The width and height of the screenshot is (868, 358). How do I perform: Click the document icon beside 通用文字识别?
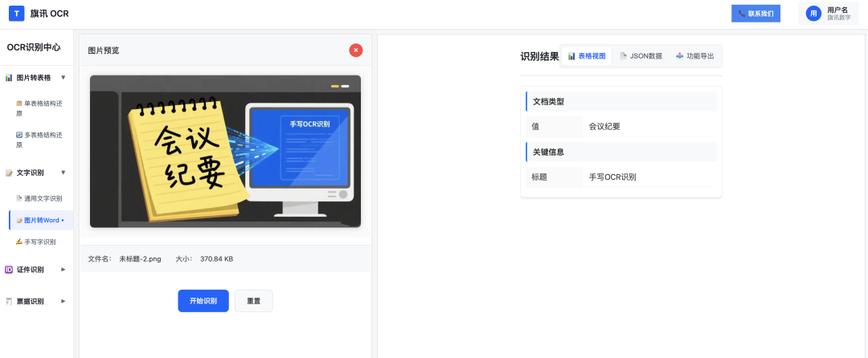point(19,198)
